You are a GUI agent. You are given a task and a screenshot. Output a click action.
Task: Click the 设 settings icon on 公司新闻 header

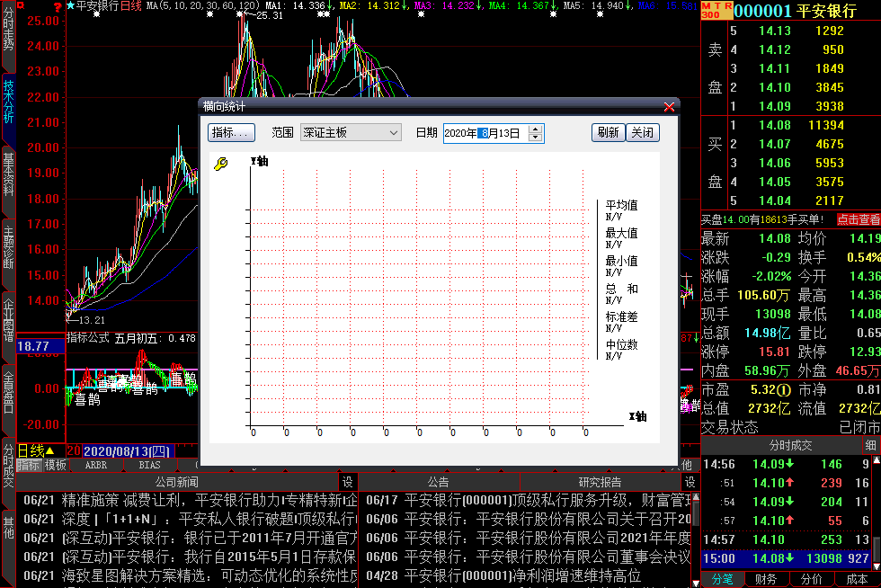tap(348, 482)
